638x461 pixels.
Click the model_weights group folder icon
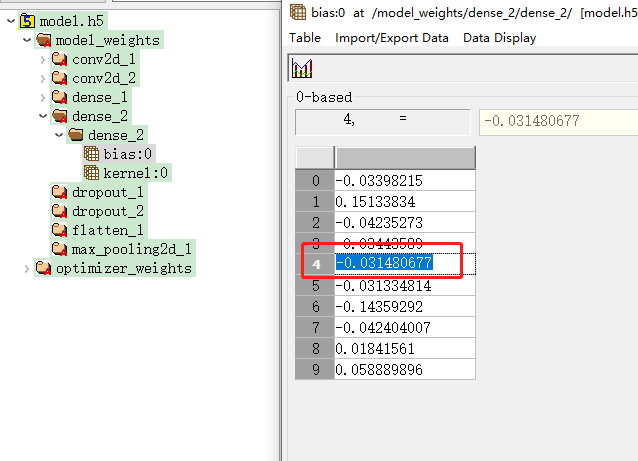44,40
